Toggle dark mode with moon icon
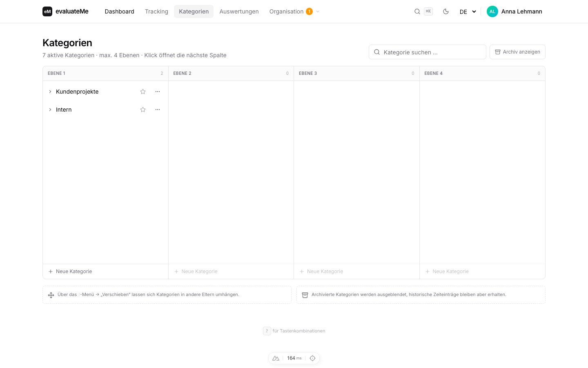This screenshot has height=368, width=588. [446, 11]
